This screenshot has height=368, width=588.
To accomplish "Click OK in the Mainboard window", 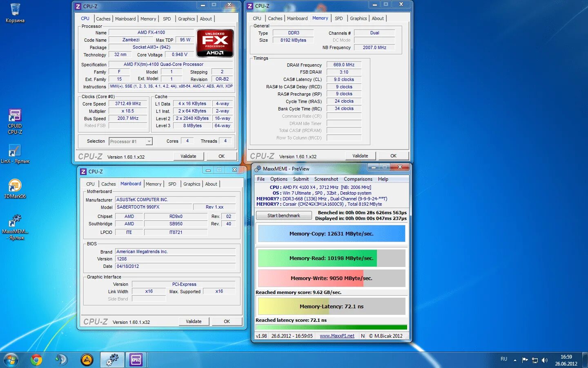I will (227, 321).
